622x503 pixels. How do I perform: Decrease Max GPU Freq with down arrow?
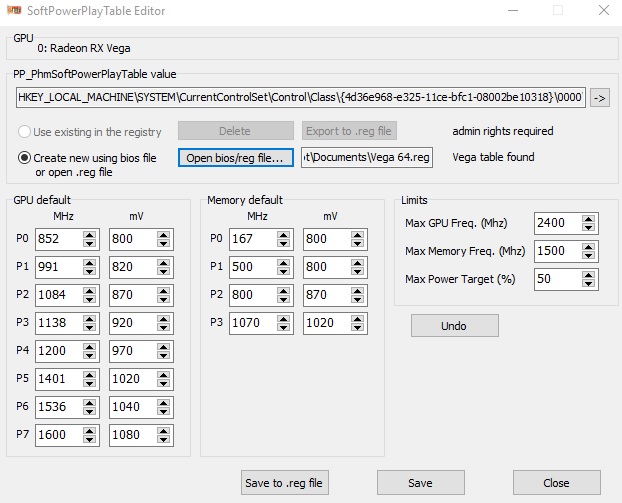587,228
